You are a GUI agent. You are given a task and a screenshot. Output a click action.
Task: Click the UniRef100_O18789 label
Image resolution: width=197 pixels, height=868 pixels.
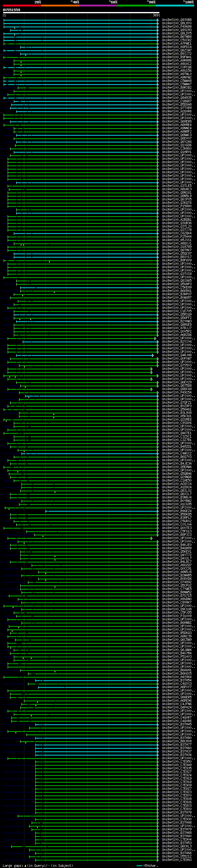pos(177,247)
